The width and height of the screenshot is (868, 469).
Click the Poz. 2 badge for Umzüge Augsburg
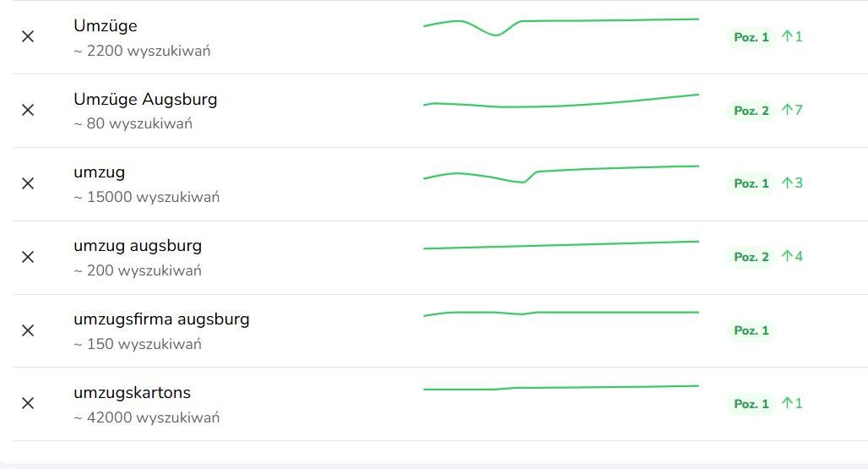(x=751, y=111)
